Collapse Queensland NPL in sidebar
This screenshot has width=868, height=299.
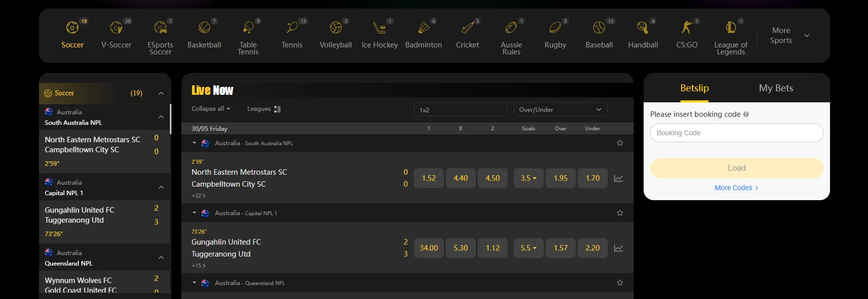161,258
